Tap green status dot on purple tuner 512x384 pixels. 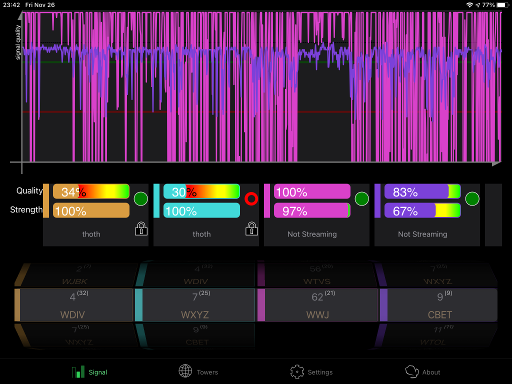472,199
